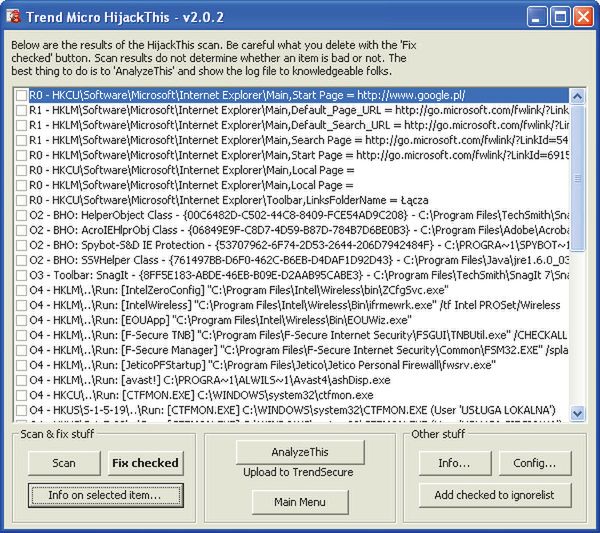Check the R0 HKLM Local Page entry

(22, 185)
